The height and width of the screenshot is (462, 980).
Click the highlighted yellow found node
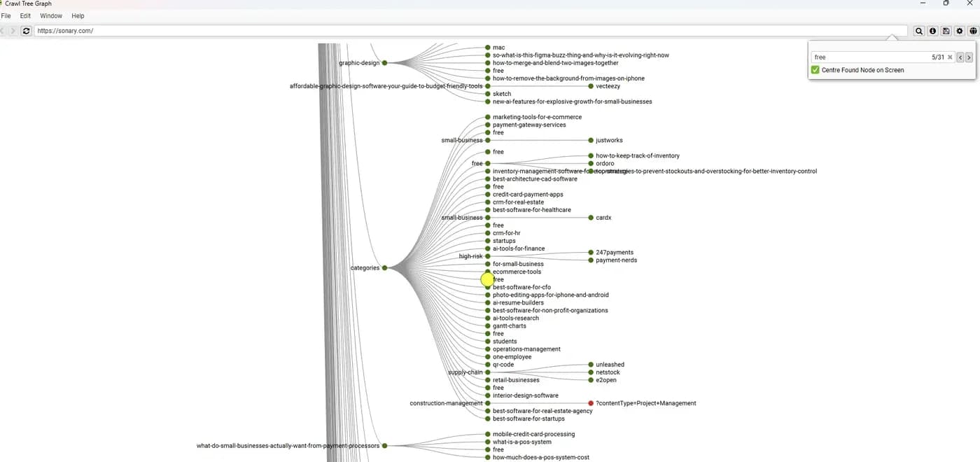pos(487,279)
